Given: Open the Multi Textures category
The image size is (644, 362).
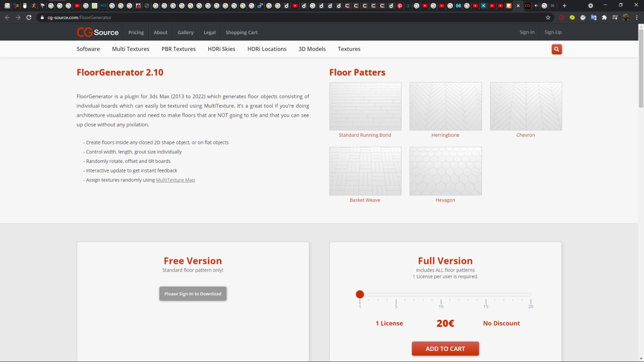Looking at the screenshot, I should click(131, 49).
